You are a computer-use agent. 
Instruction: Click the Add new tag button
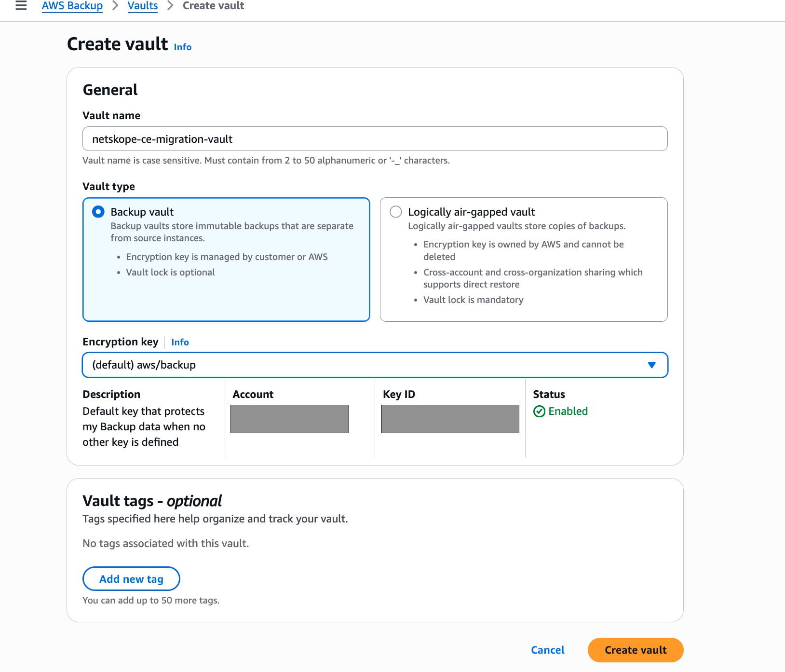click(x=131, y=579)
